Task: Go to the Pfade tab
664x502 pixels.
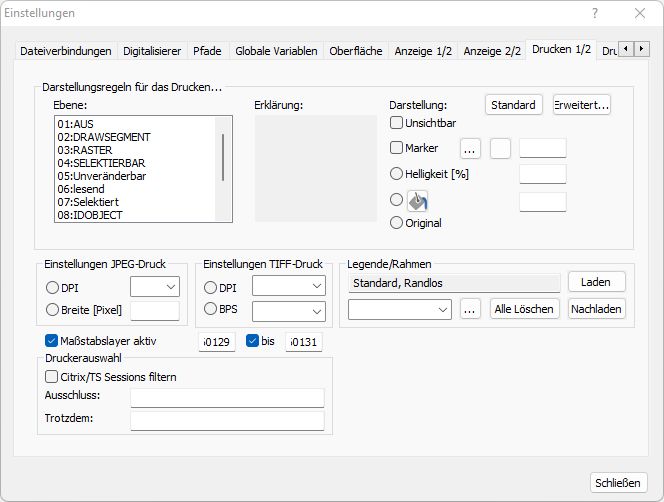Action: click(208, 51)
